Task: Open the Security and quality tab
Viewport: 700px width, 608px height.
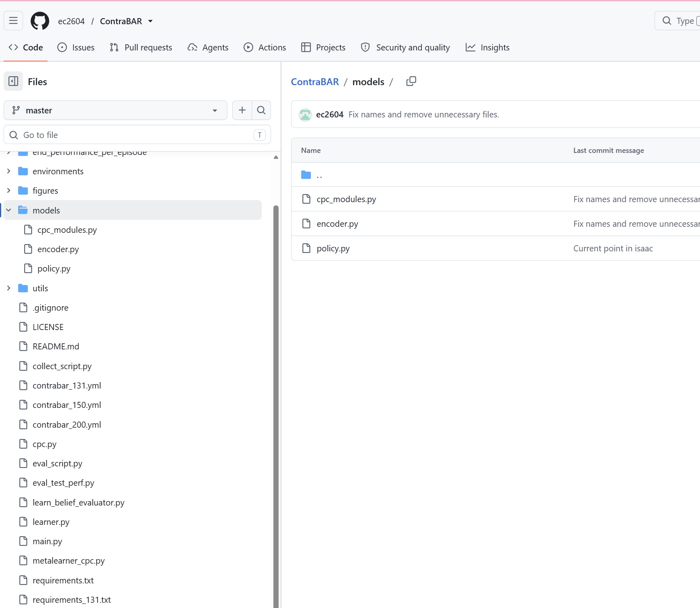Action: (405, 47)
